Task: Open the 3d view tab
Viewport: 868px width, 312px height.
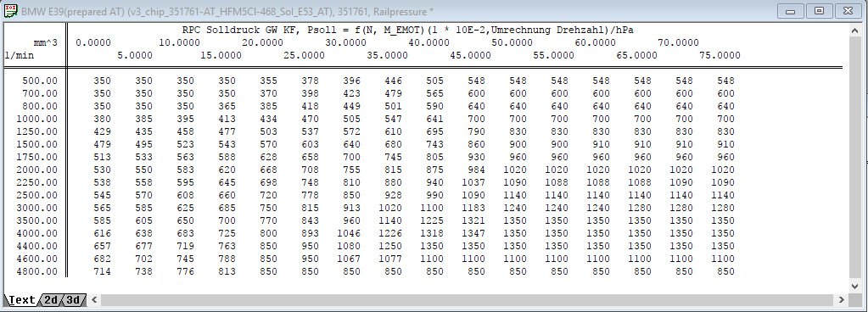Action: 73,300
